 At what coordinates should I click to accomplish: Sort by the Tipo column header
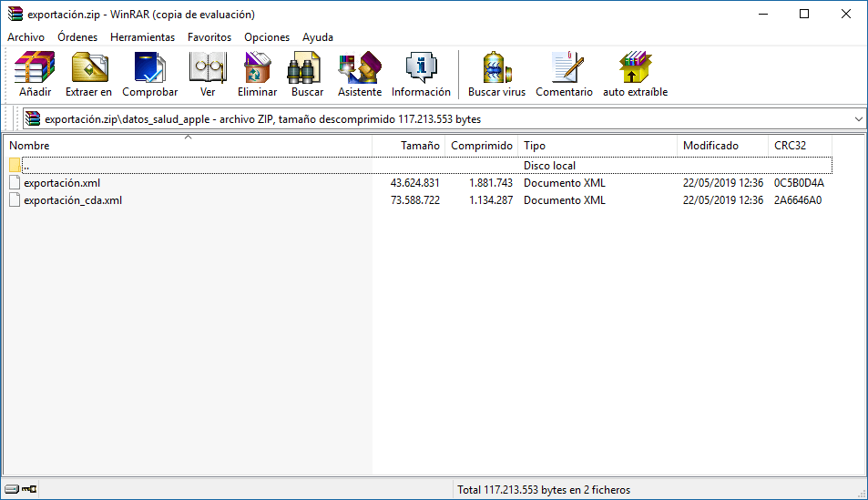coord(597,145)
